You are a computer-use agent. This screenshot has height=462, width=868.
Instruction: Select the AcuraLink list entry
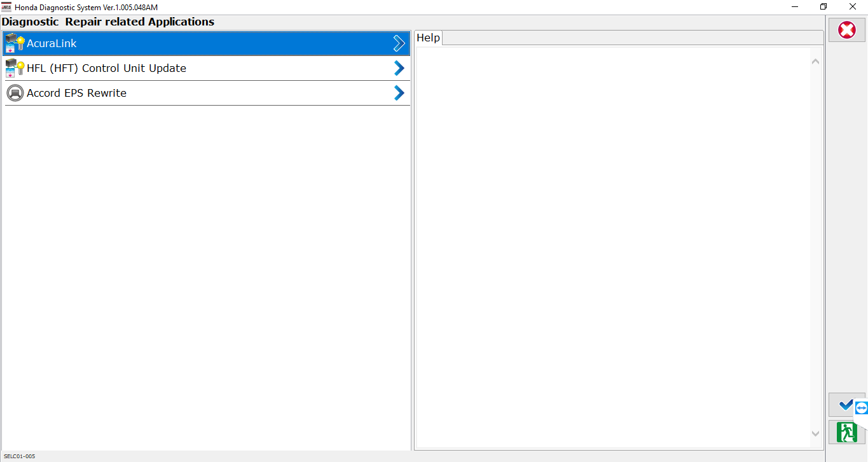tap(52, 43)
